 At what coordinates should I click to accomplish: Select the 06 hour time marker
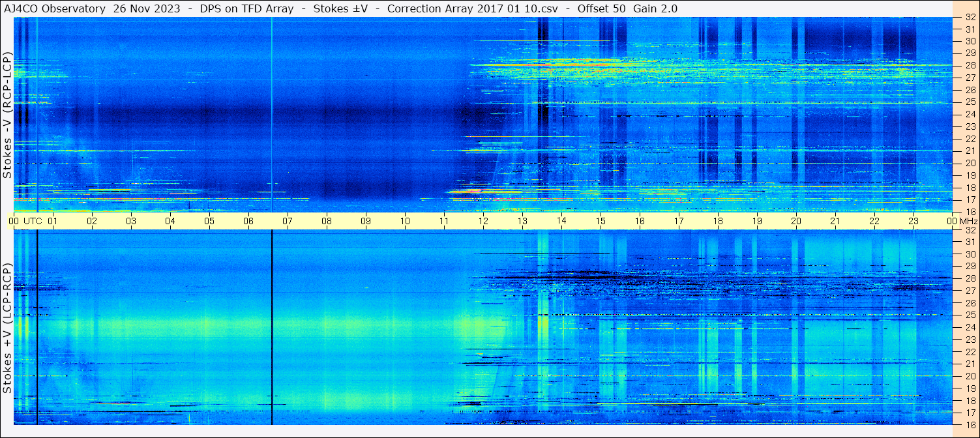coord(248,221)
